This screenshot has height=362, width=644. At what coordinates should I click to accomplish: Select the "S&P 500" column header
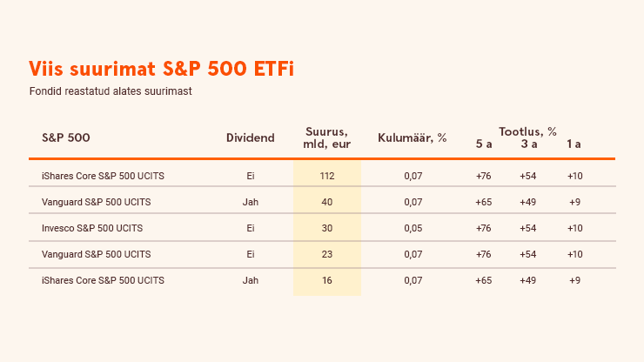pos(66,137)
